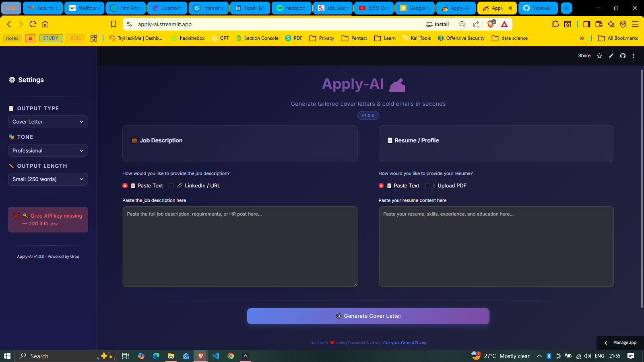The image size is (644, 362).
Task: Open the Brave Wallet icon
Action: point(599,24)
